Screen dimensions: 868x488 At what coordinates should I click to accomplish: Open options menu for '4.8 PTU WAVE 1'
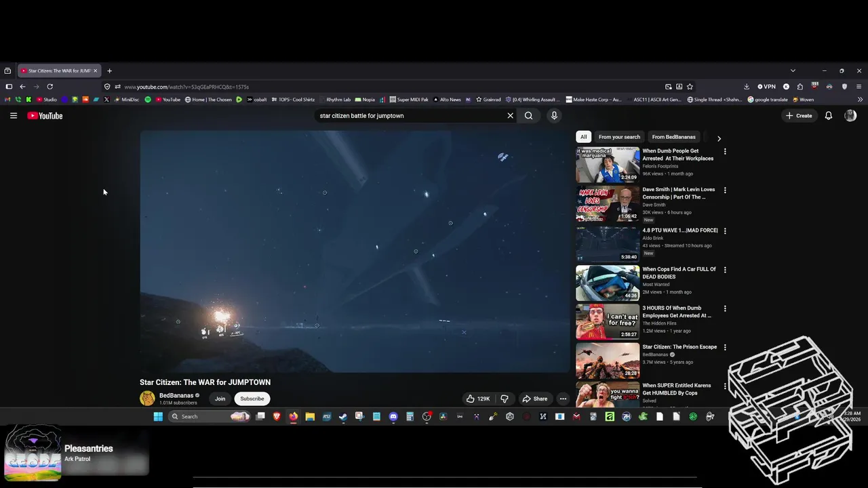(x=725, y=230)
